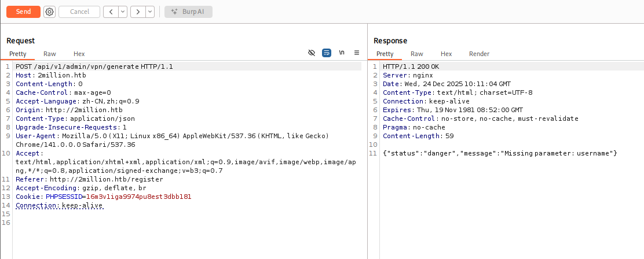Switch to the Request Hex tab
This screenshot has height=259, width=644.
point(79,54)
